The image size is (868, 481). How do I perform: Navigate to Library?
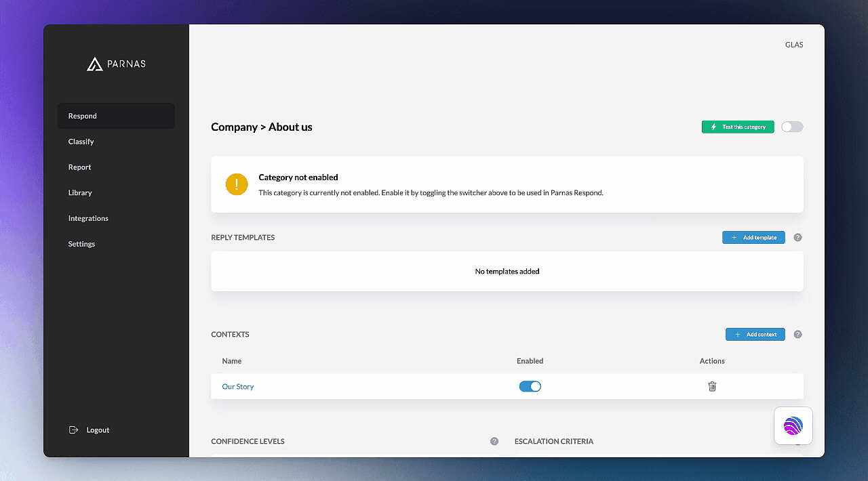(80, 193)
